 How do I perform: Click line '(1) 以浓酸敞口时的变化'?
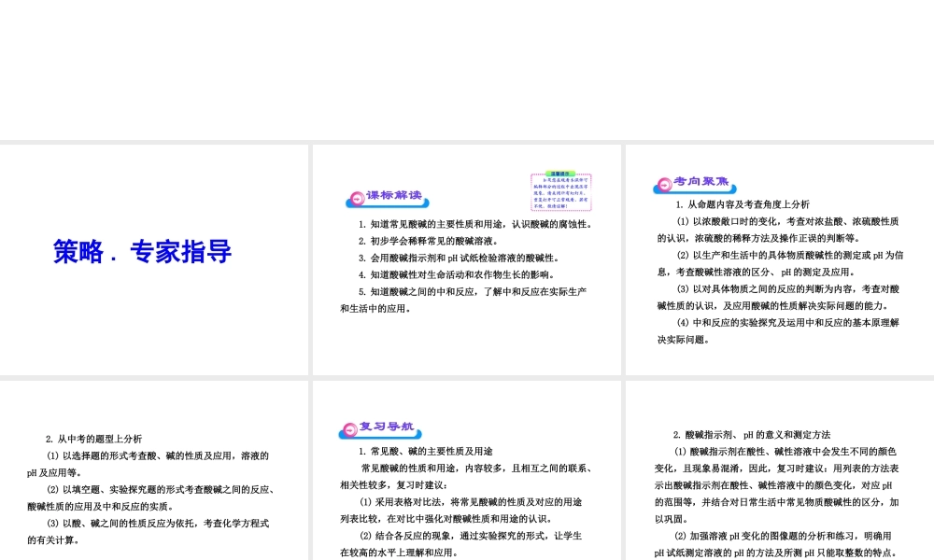[788, 221]
